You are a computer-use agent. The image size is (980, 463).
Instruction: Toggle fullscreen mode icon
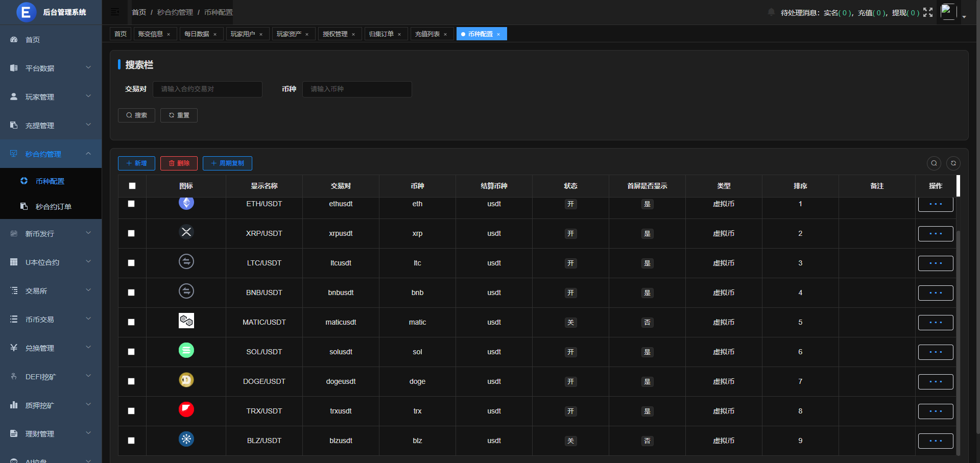point(928,12)
